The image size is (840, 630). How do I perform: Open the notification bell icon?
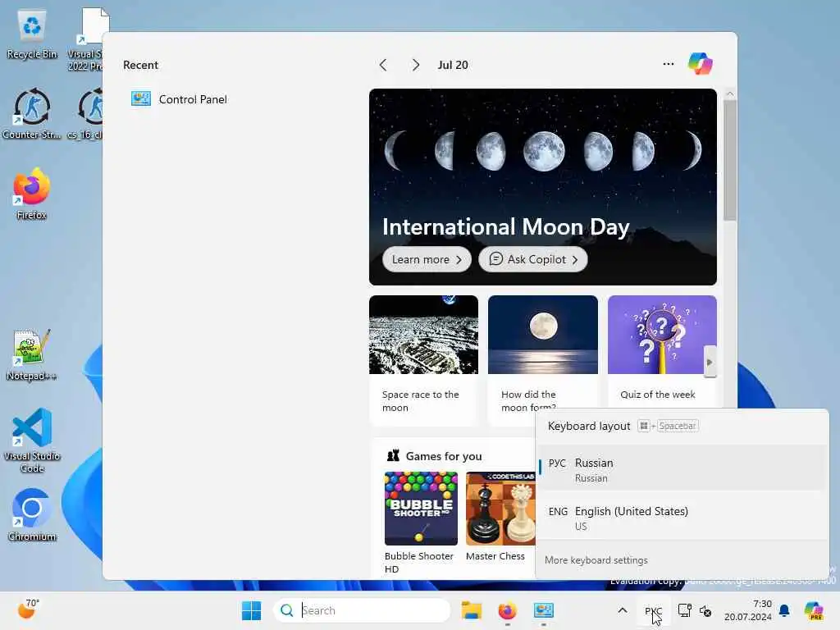784,610
